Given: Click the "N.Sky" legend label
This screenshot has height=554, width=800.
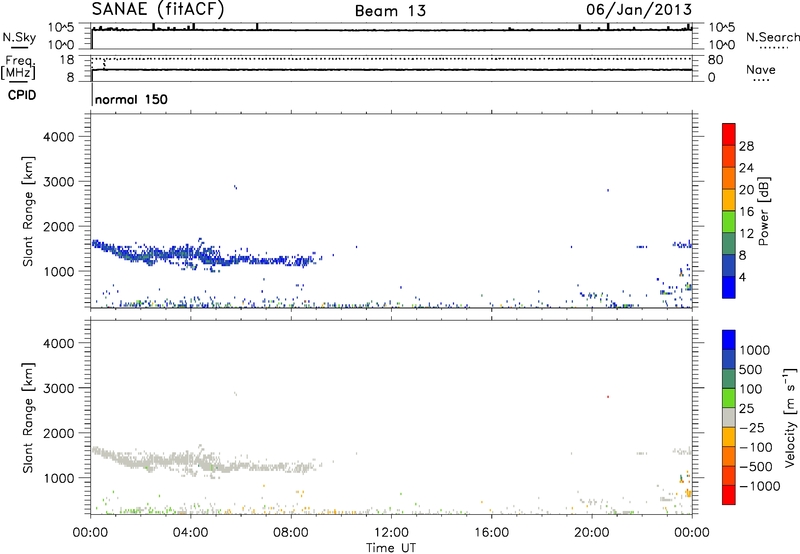Looking at the screenshot, I should [x=19, y=37].
